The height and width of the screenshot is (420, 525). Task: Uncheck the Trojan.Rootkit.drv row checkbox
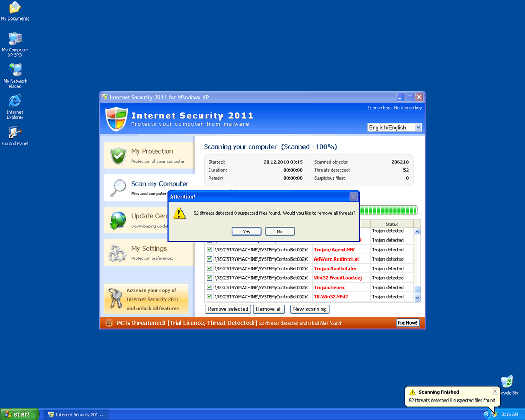pyautogui.click(x=209, y=269)
